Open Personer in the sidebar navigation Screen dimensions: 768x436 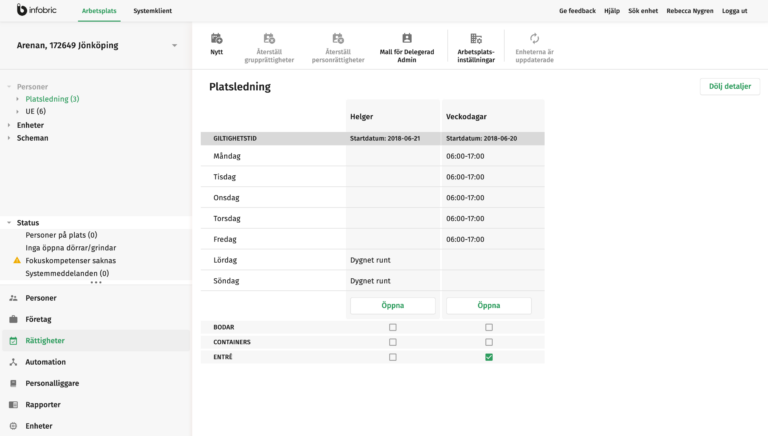point(40,298)
